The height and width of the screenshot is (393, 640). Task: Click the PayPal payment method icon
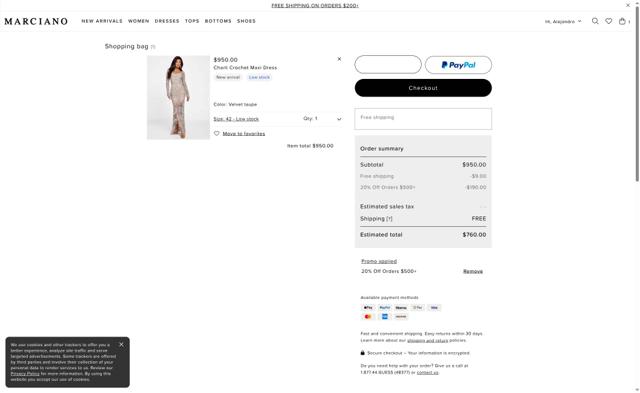384,308
